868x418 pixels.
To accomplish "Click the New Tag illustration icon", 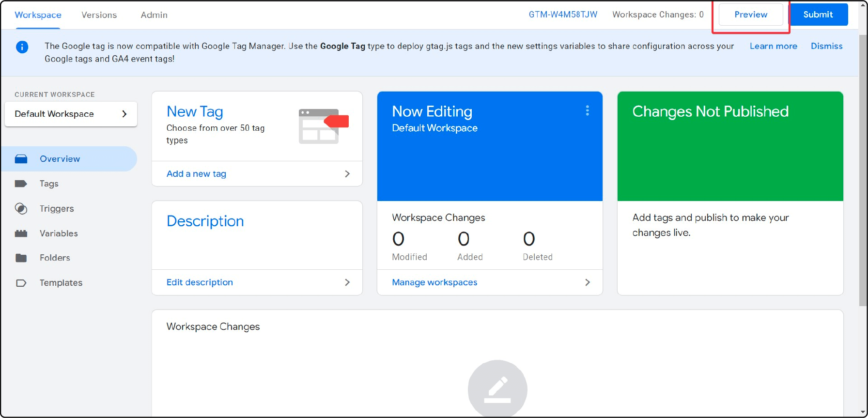I will point(324,126).
